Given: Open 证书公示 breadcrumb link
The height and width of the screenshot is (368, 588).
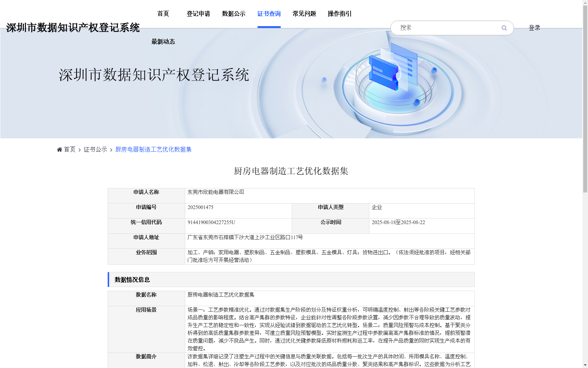Looking at the screenshot, I should [x=95, y=149].
